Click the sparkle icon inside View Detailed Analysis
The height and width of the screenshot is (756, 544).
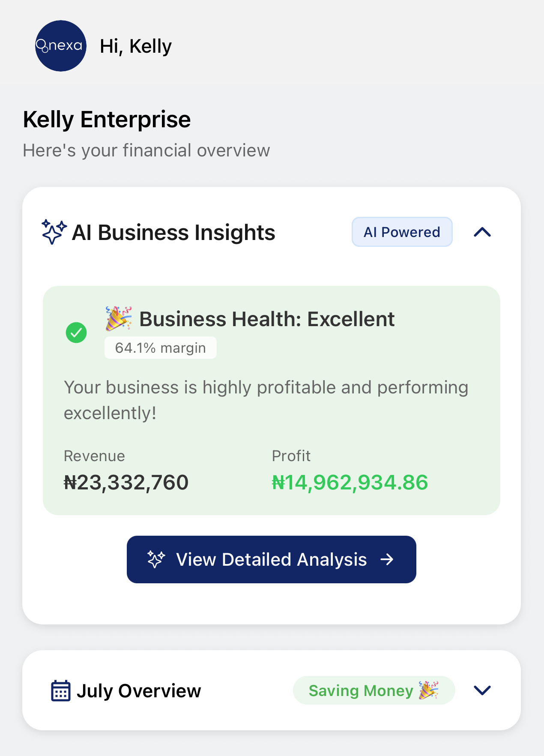(x=156, y=559)
